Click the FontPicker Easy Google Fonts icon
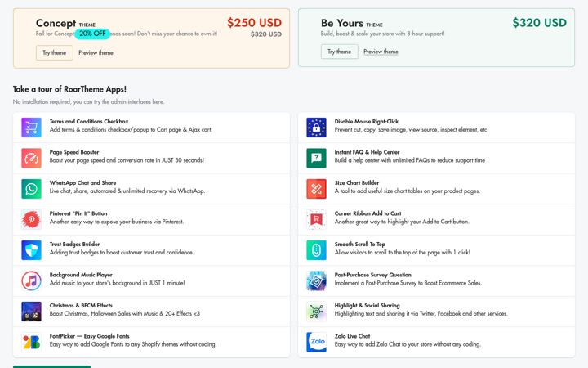 point(32,342)
